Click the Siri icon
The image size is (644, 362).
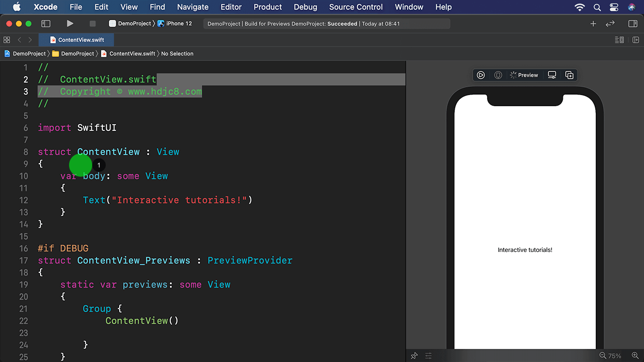pos(632,7)
